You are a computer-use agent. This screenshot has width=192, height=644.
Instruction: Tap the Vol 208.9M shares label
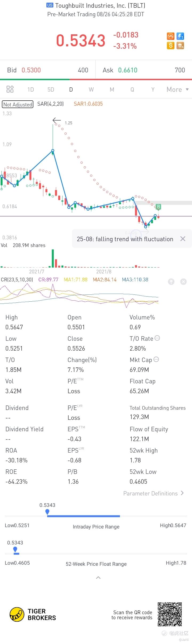click(23, 245)
